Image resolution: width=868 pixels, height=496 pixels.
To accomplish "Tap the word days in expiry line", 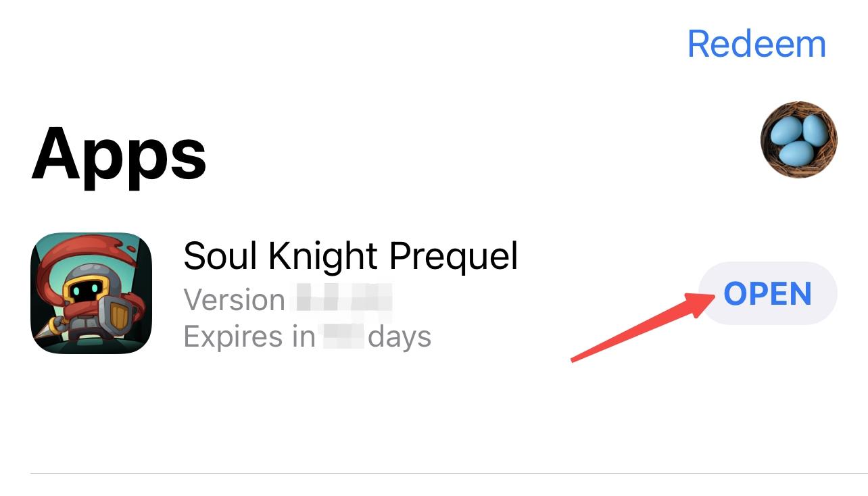I will pos(400,336).
